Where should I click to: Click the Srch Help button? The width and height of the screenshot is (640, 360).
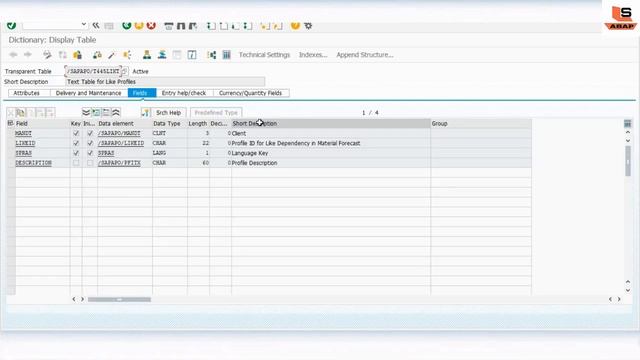pyautogui.click(x=169, y=113)
